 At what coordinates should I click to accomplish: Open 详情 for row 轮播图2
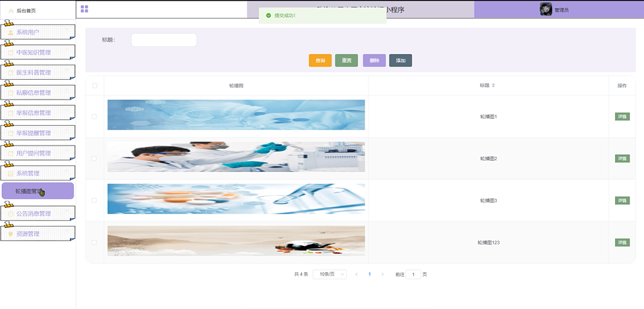point(622,158)
